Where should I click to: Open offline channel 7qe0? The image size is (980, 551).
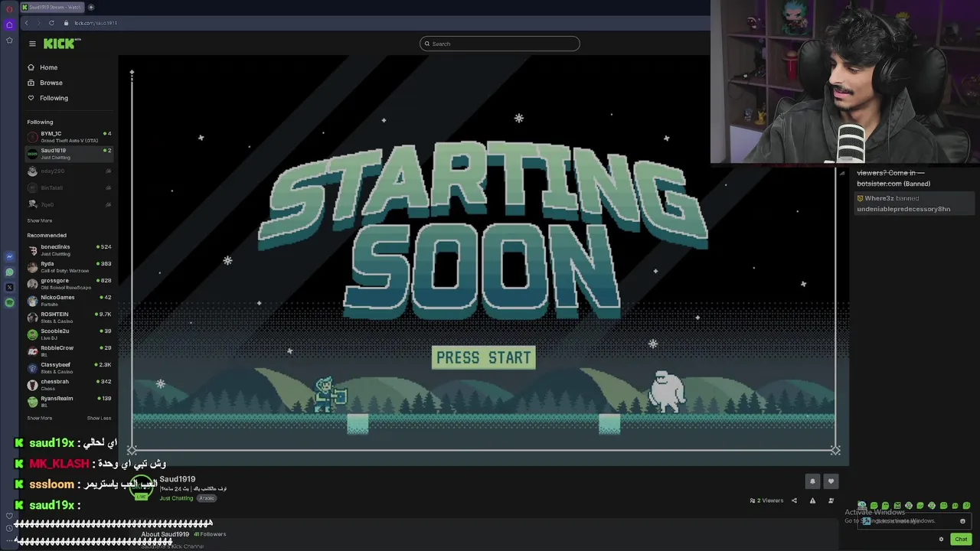click(x=69, y=204)
